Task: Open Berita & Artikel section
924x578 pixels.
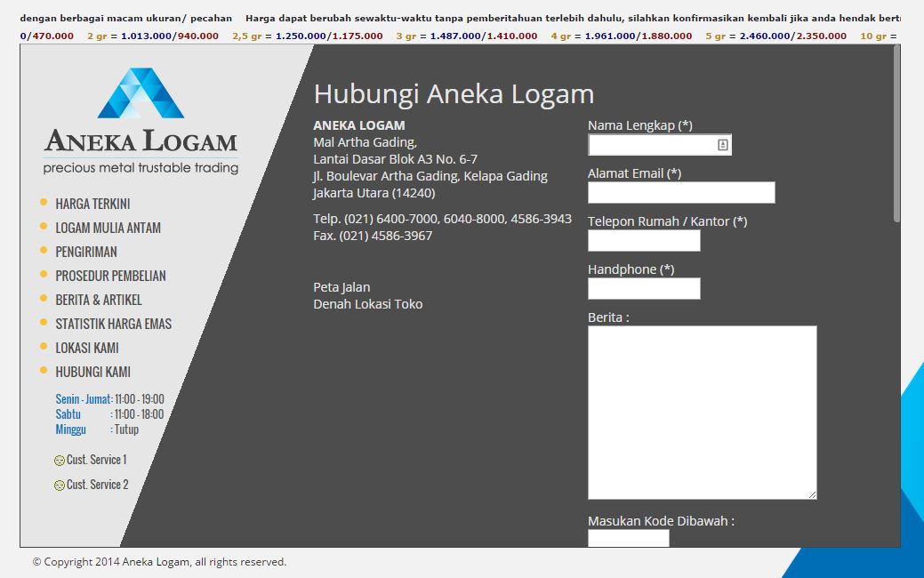Action: click(x=99, y=300)
